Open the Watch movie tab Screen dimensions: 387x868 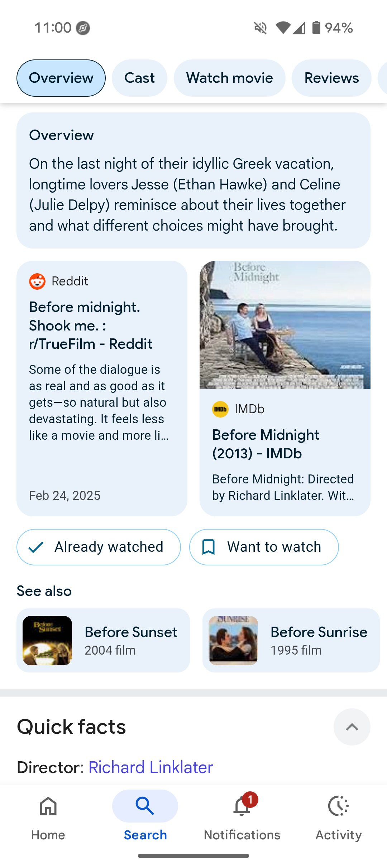coord(229,78)
